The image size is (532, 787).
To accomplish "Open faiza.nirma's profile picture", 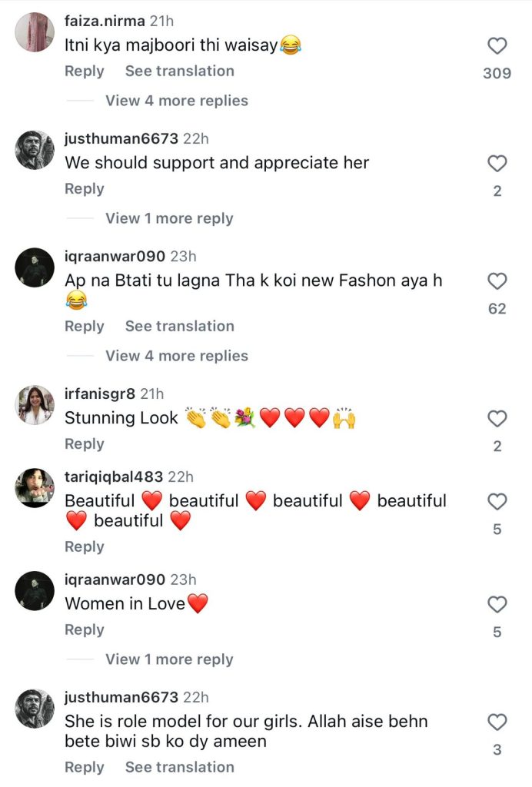I will coord(35,33).
